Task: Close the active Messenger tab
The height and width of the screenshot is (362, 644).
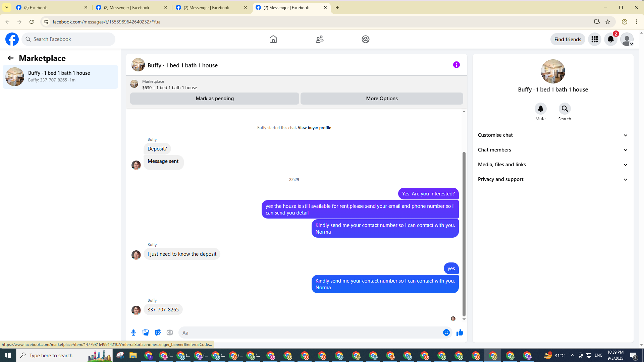Action: 325,7
